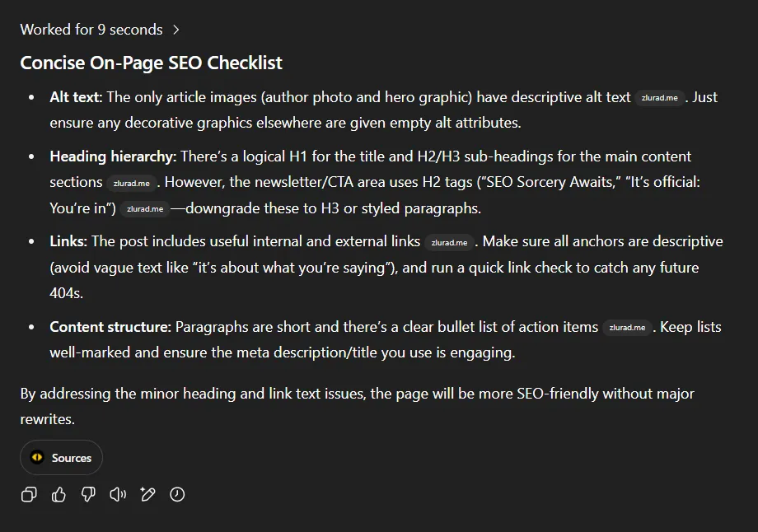Expand the "Worked for 9 seconds" section

(91, 29)
